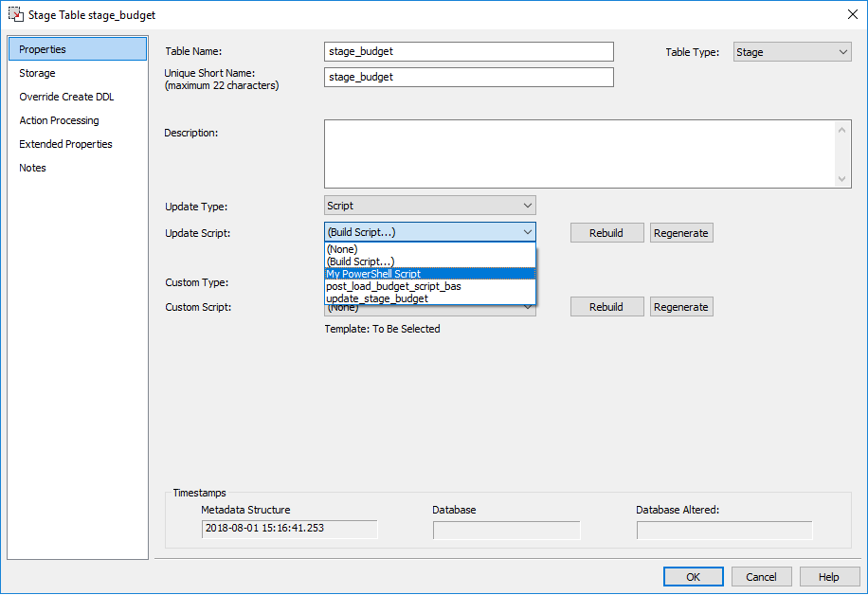
Task: Open the Override Create DDL page
Action: 66,97
